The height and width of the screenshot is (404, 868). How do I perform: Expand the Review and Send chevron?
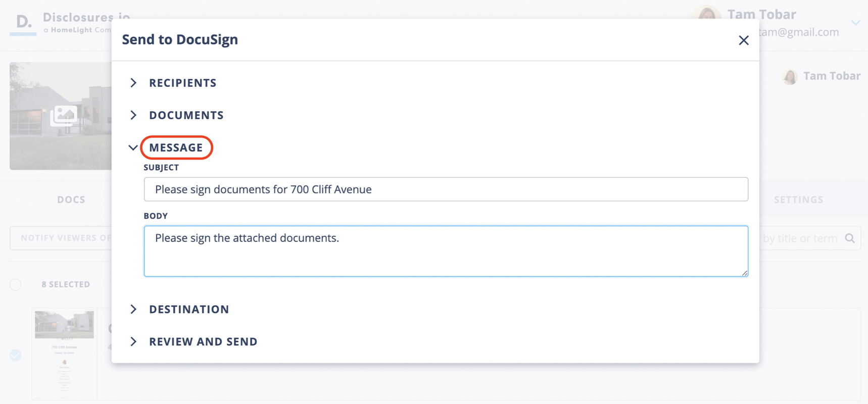[x=133, y=342]
